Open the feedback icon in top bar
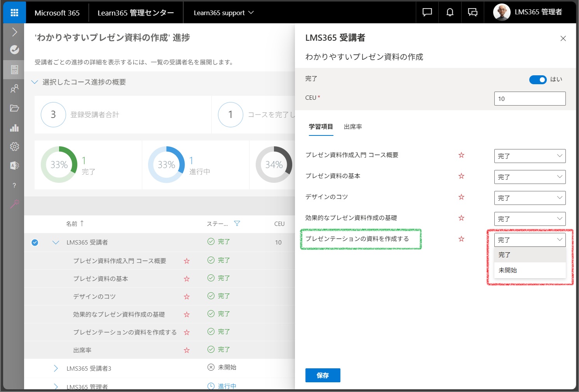 473,12
